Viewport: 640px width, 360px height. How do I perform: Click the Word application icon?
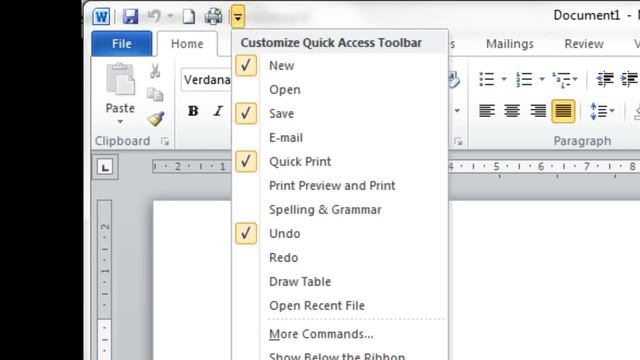(101, 17)
